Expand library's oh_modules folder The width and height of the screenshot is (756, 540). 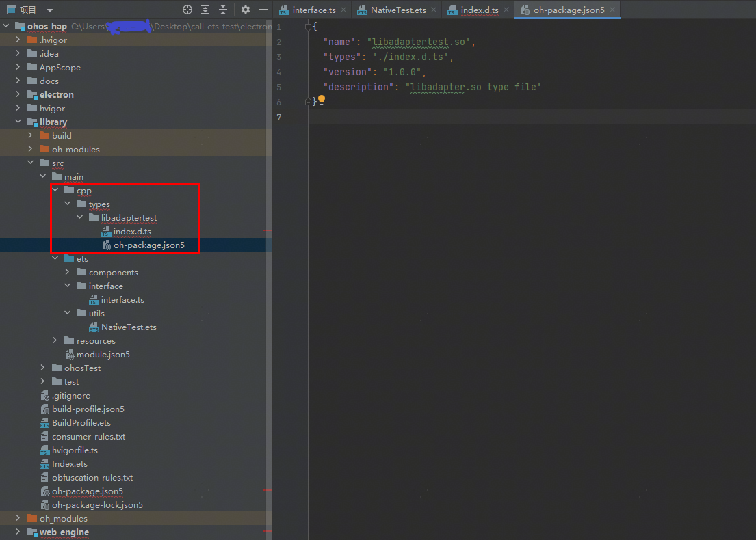(30, 149)
